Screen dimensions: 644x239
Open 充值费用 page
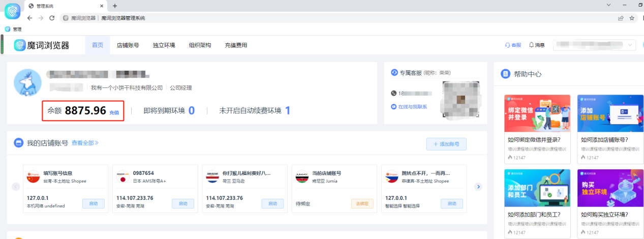click(x=236, y=45)
